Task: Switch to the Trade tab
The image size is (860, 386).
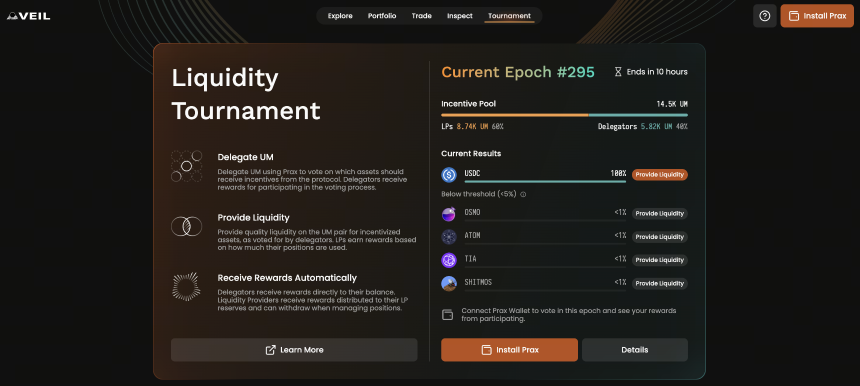Action: tap(421, 16)
